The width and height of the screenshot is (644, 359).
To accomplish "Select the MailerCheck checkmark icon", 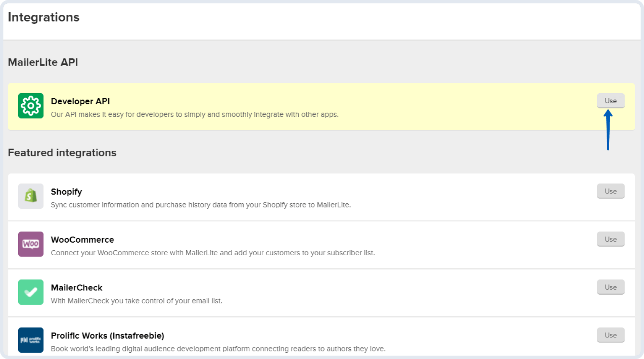I will point(31,292).
